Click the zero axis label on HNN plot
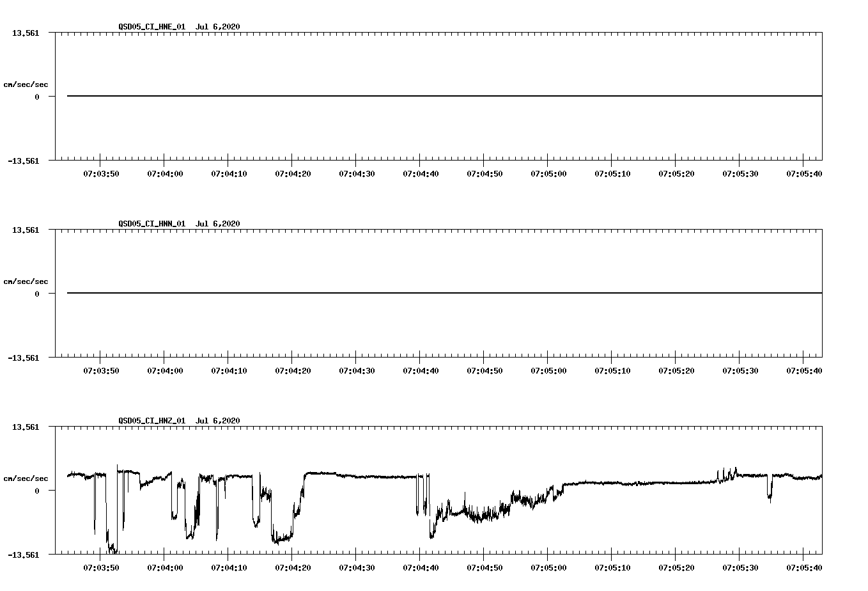 click(37, 294)
